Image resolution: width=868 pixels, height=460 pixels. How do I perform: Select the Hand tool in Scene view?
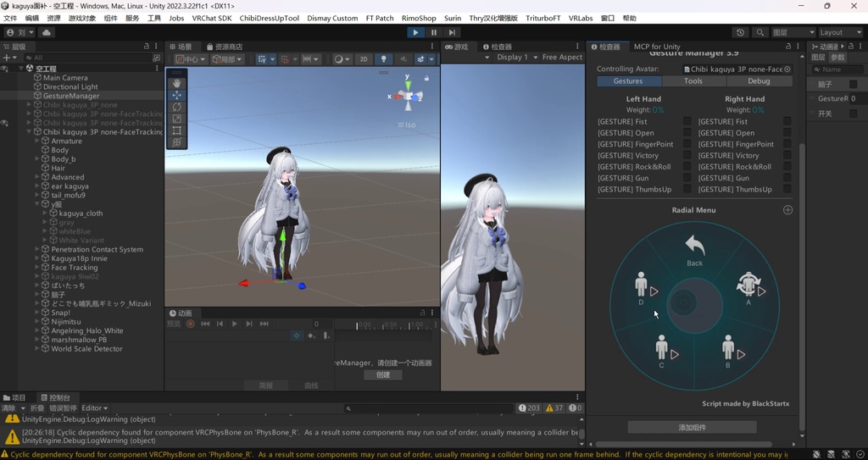176,83
